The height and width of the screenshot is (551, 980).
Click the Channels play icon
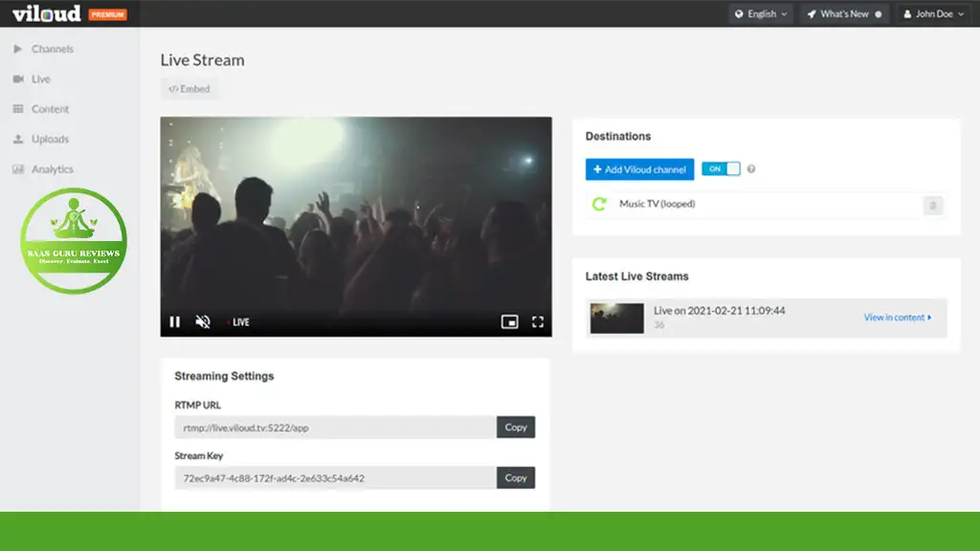[18, 49]
